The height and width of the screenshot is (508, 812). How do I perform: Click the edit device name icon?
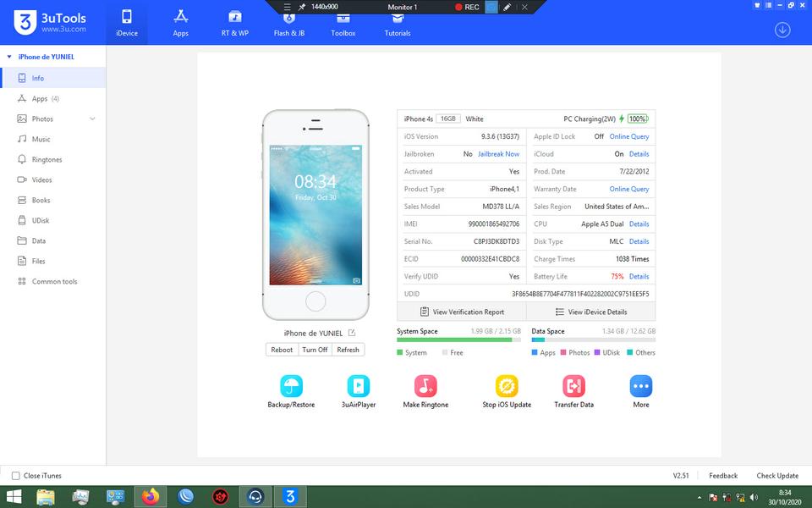click(x=352, y=333)
